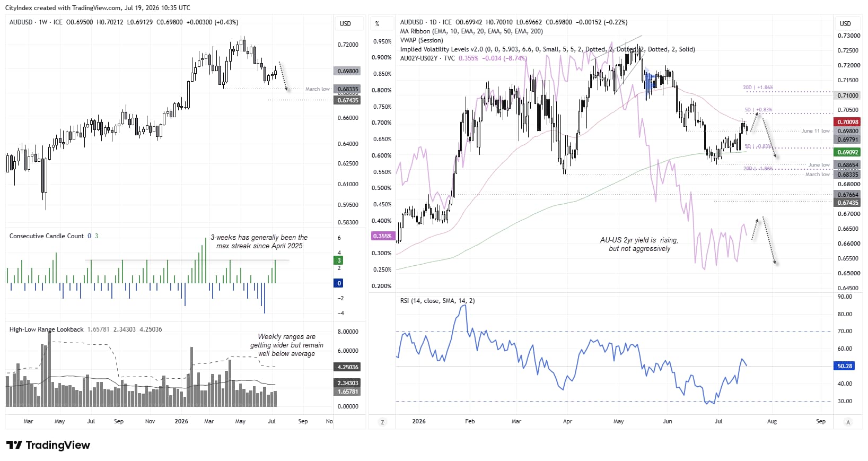Click the purple 0.355% yield spread label
The width and height of the screenshot is (868, 461).
tap(382, 236)
